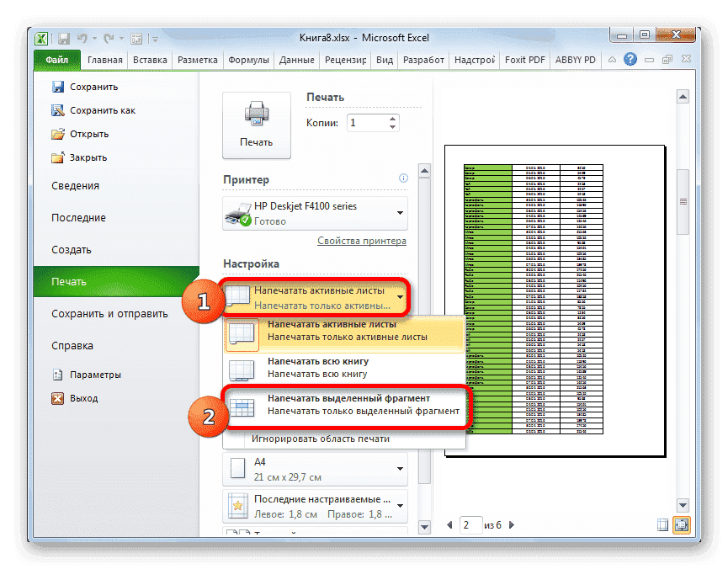Select the Сохранить icon in the sidebar

coord(58,86)
